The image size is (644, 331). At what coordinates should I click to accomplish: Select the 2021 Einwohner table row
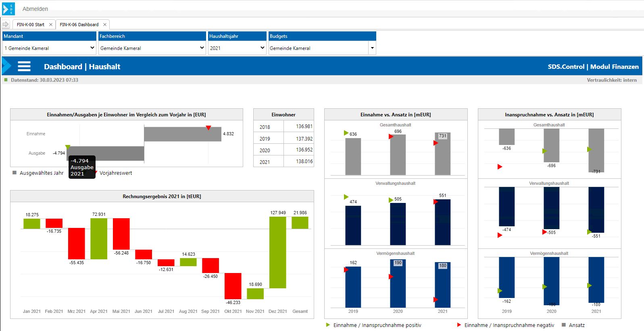click(x=283, y=162)
